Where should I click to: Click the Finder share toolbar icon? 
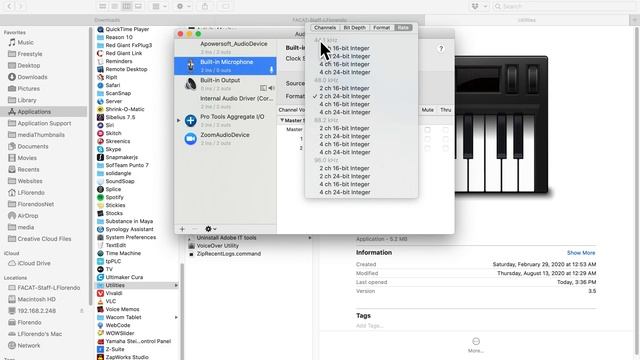coord(205,6)
